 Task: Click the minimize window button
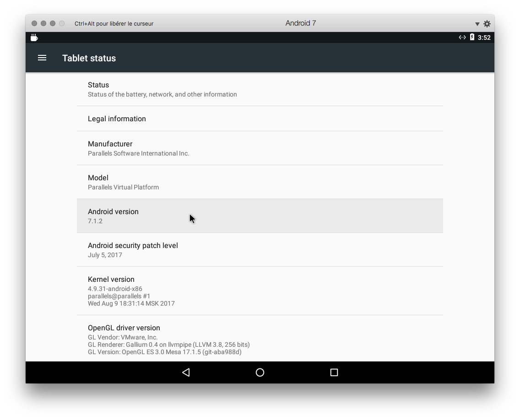[x=43, y=23]
